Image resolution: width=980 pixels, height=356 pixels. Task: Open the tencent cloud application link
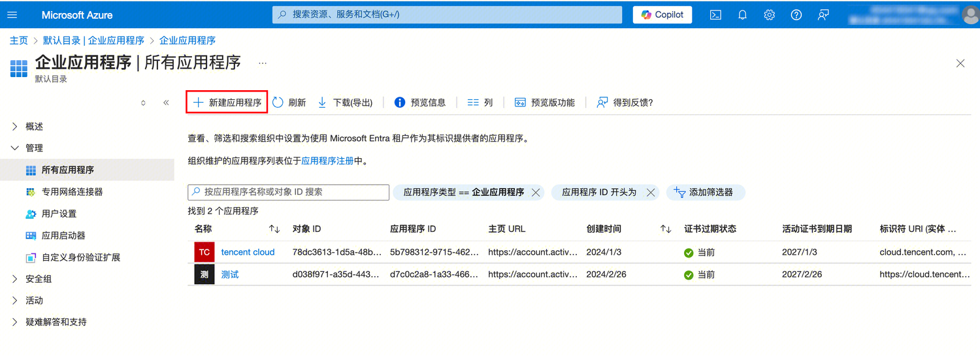[248, 252]
